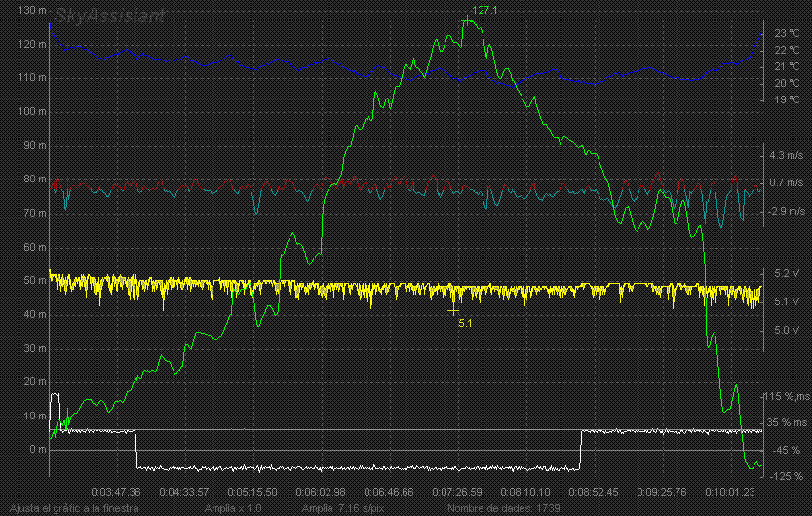
Task: Click the yellow cross marker above 5.1
Action: click(x=454, y=309)
